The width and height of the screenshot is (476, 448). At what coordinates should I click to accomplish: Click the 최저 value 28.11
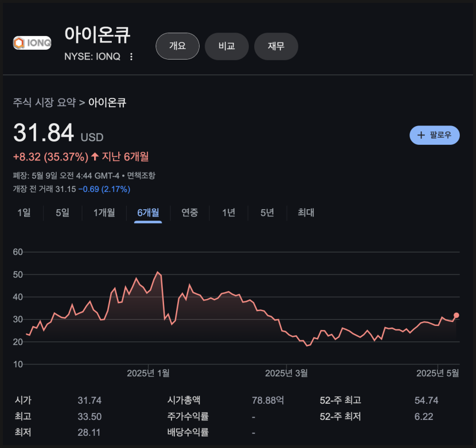tap(89, 432)
